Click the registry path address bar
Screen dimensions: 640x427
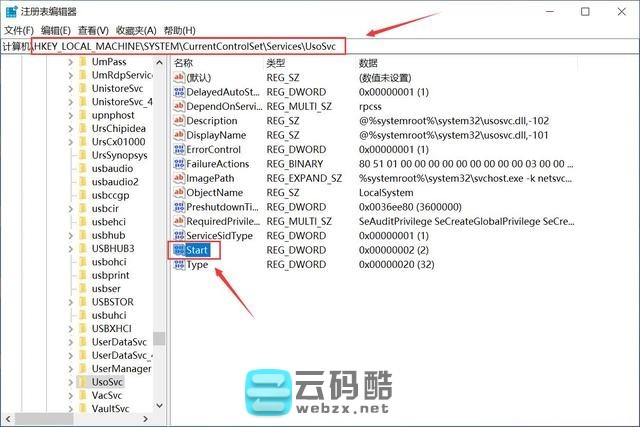(320, 46)
